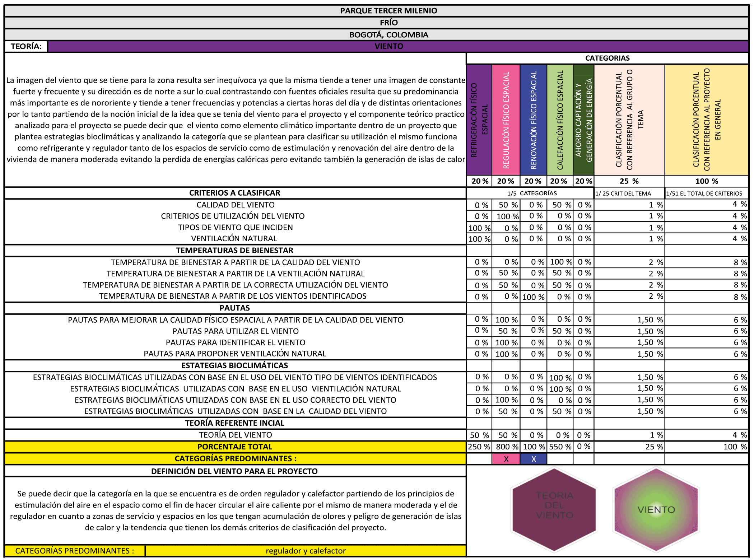Select the CRITERIOS A CLASIFICAR header
Image resolution: width=754 pixels, height=560 pixels.
(235, 193)
